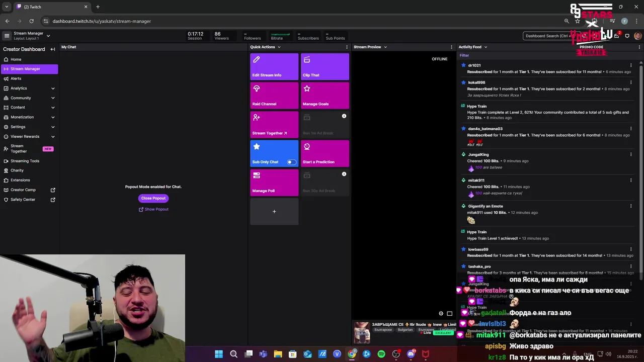Image resolution: width=644 pixels, height=362 pixels.
Task: Click the stream thumbnail at bottom
Action: coord(362,333)
